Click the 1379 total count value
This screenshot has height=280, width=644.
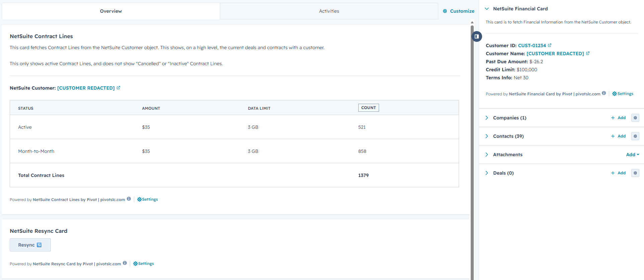tap(363, 175)
